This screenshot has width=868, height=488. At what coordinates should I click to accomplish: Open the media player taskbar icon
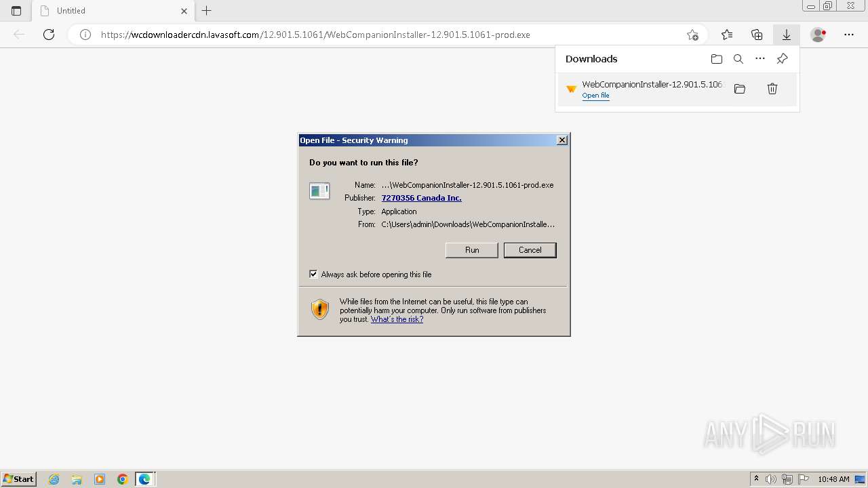[x=100, y=479]
